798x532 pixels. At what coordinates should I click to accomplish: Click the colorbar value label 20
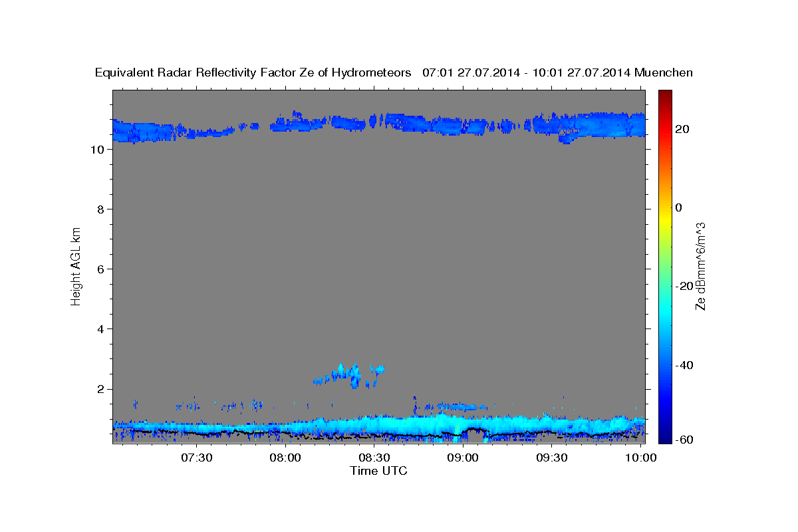682,129
